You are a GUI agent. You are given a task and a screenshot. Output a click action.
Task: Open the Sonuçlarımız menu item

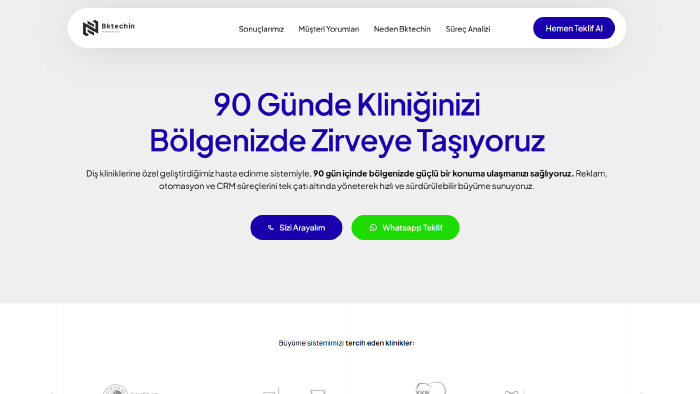coord(261,29)
